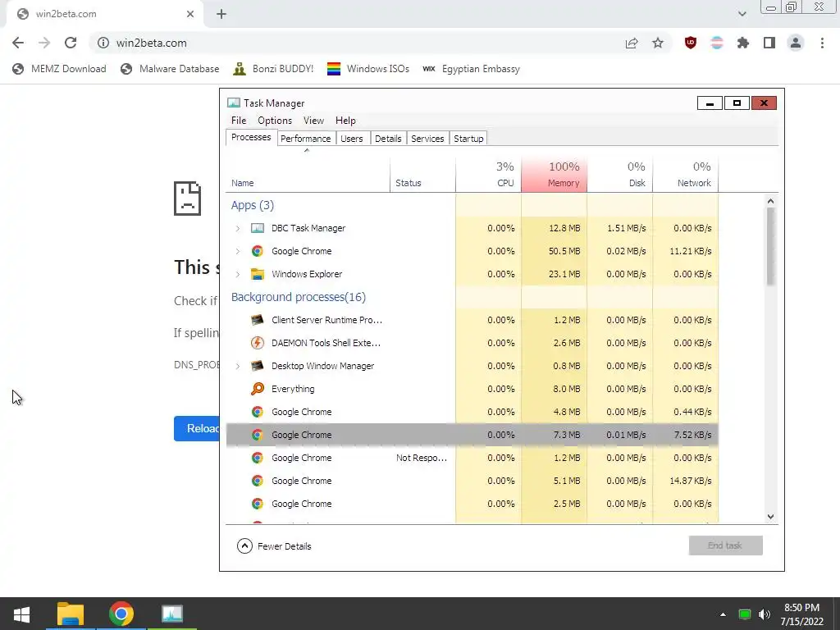Switch to the Services tab

pyautogui.click(x=427, y=138)
